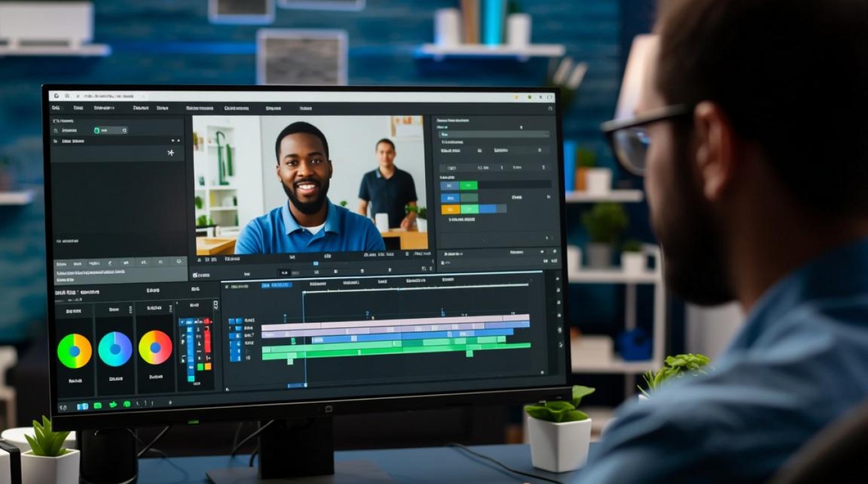This screenshot has height=484, width=868.
Task: Click the blue handle on preview scrub bar
Action: (x=315, y=263)
